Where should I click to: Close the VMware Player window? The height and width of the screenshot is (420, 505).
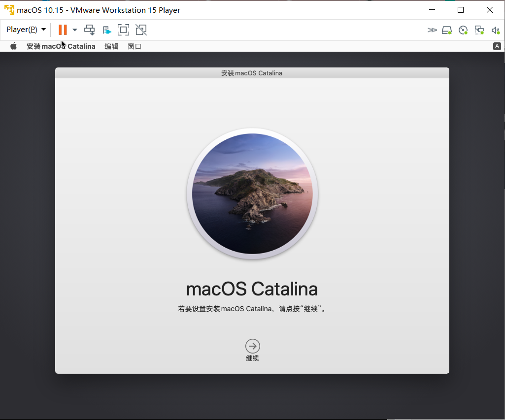tap(490, 10)
